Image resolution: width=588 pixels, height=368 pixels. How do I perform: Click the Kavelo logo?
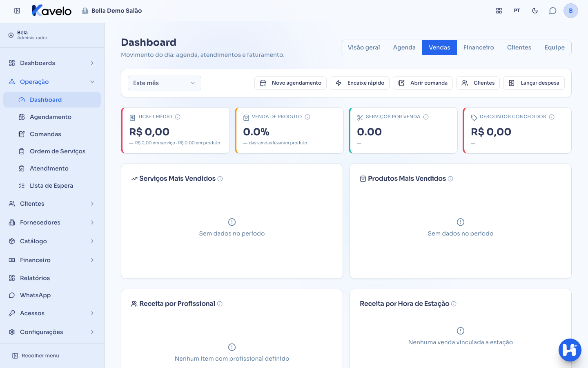[51, 11]
